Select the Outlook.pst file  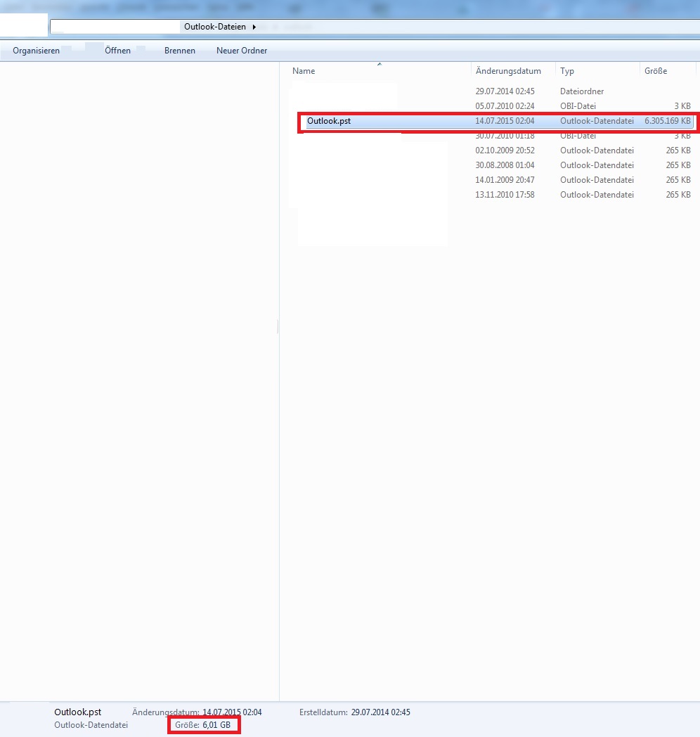[498, 121]
